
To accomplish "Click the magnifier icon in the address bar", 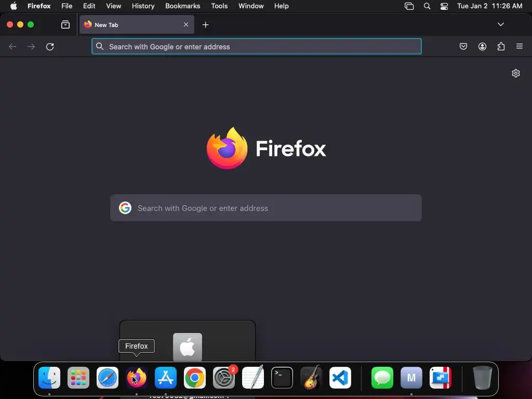I will click(x=99, y=46).
